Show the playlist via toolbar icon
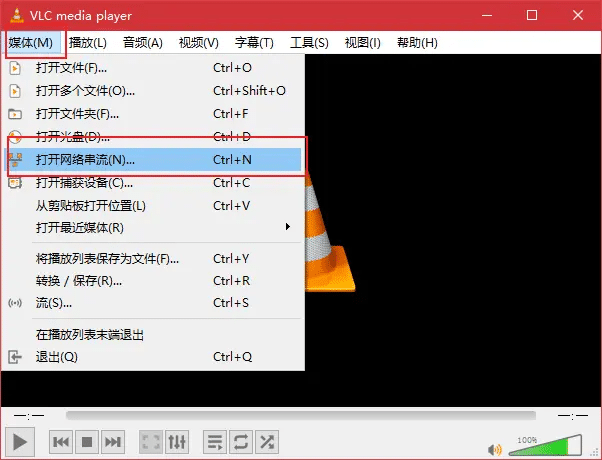The height and width of the screenshot is (460, 602). point(215,442)
